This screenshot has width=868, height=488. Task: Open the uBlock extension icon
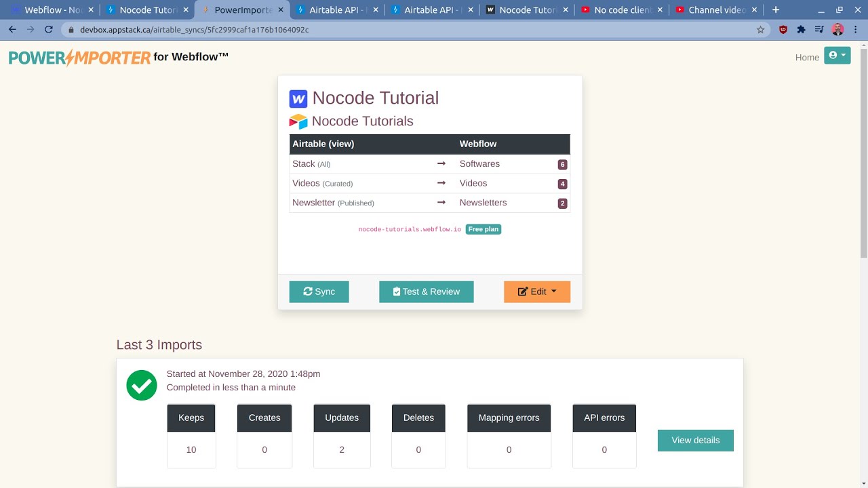click(x=783, y=30)
